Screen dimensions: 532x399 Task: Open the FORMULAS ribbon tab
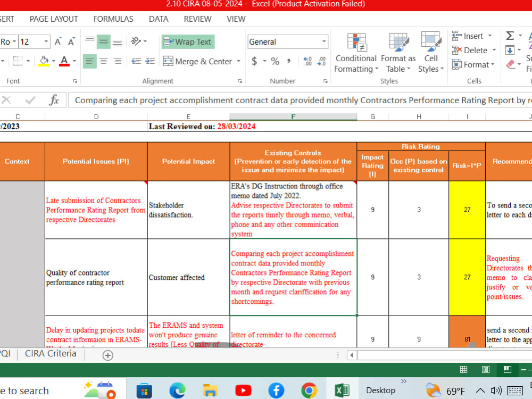pyautogui.click(x=113, y=19)
